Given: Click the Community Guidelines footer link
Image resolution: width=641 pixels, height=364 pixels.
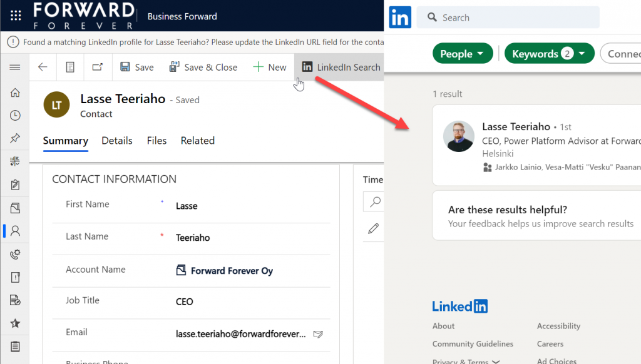Looking at the screenshot, I should [473, 344].
